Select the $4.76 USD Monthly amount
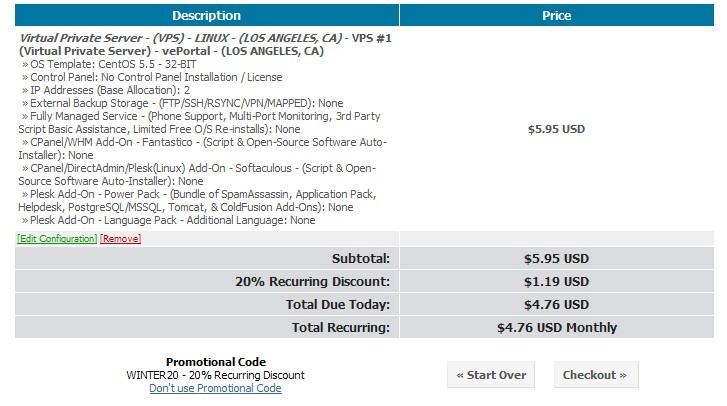The width and height of the screenshot is (727, 406). [556, 328]
